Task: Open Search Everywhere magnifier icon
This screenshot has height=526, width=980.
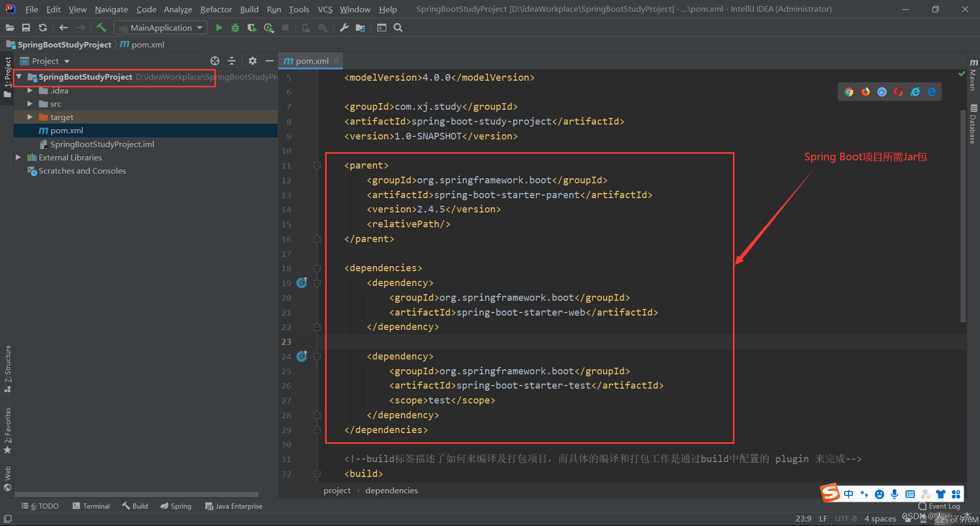Action: [398, 28]
